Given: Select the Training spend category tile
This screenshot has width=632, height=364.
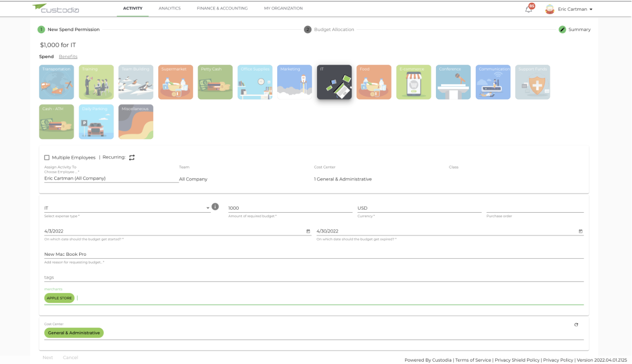Looking at the screenshot, I should 96,82.
